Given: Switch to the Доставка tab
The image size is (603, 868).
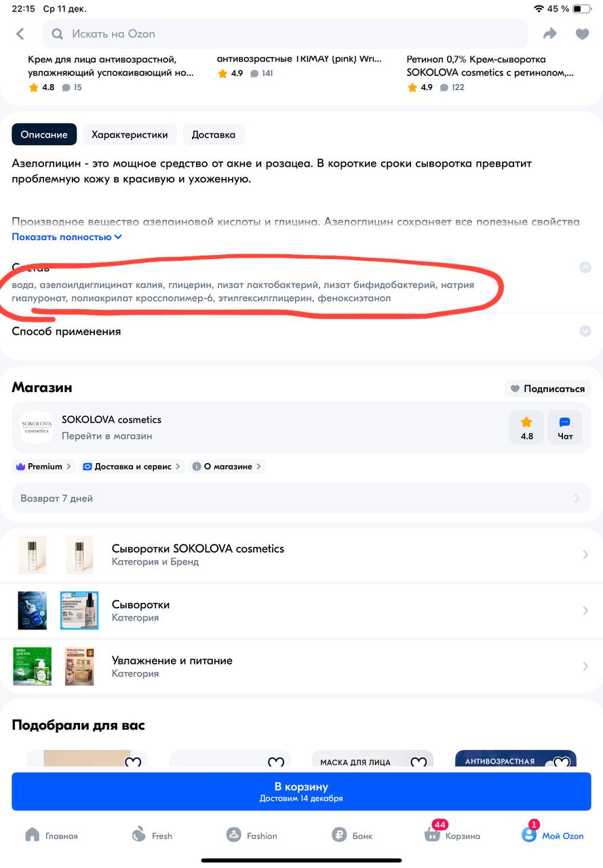Looking at the screenshot, I should [x=214, y=134].
